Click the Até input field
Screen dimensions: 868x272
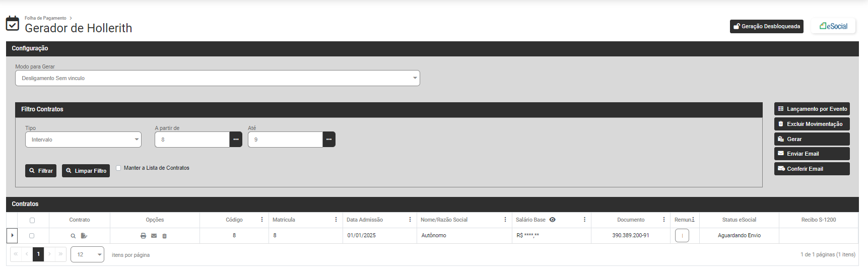(x=285, y=140)
